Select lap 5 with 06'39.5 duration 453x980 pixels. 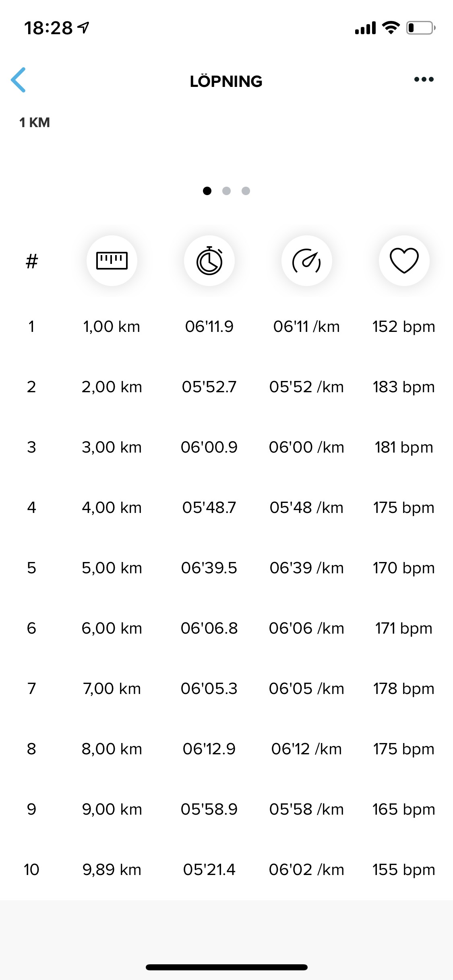pyautogui.click(x=209, y=568)
